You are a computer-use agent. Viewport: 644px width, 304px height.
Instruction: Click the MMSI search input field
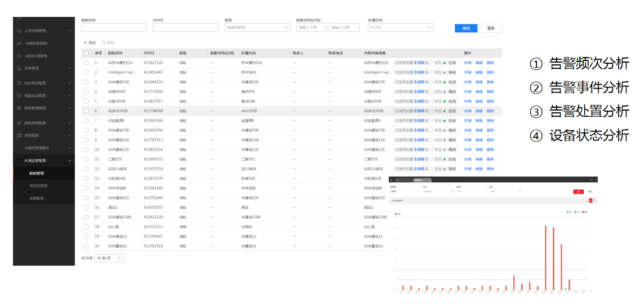coord(185,27)
